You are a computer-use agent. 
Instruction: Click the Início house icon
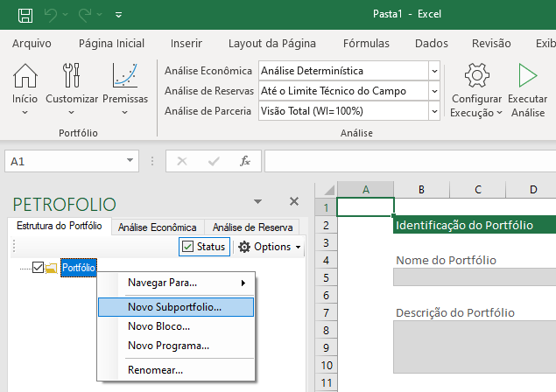25,75
